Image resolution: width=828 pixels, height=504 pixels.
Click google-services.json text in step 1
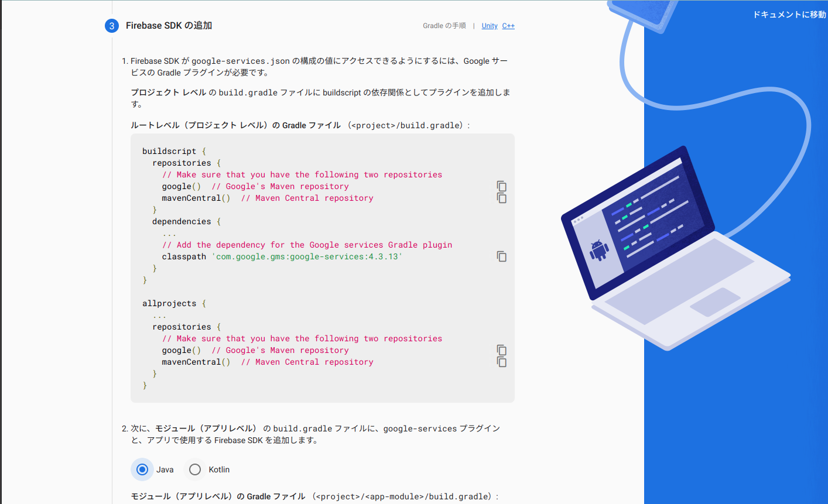point(241,61)
